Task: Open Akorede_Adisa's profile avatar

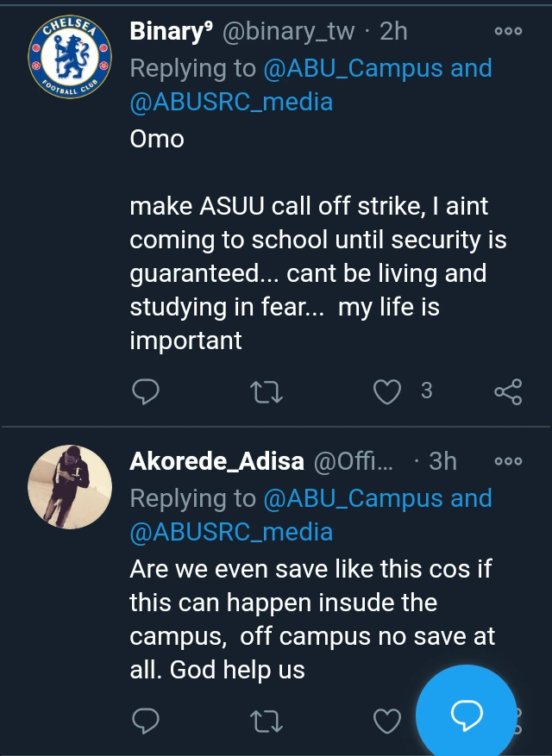Action: click(x=70, y=487)
